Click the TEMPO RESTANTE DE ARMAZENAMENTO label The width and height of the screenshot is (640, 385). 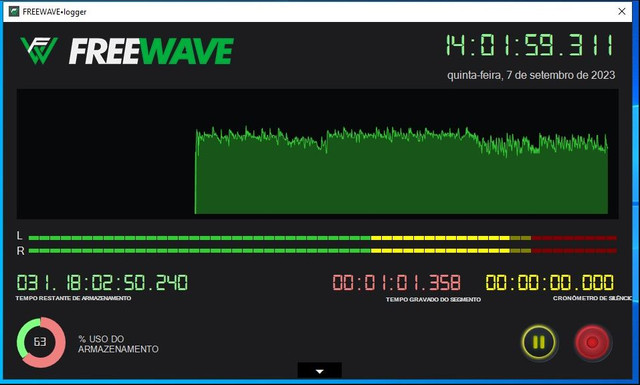[73, 298]
